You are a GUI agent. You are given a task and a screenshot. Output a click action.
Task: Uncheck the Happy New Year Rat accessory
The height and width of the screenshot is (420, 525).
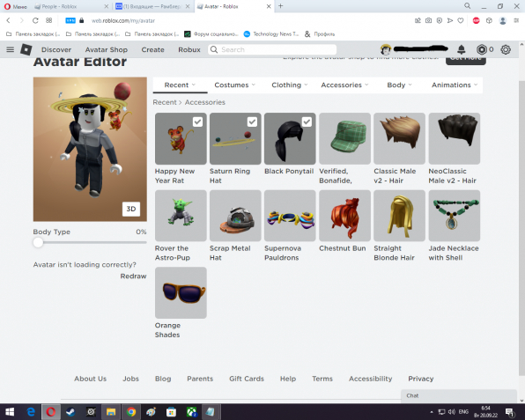tap(197, 122)
